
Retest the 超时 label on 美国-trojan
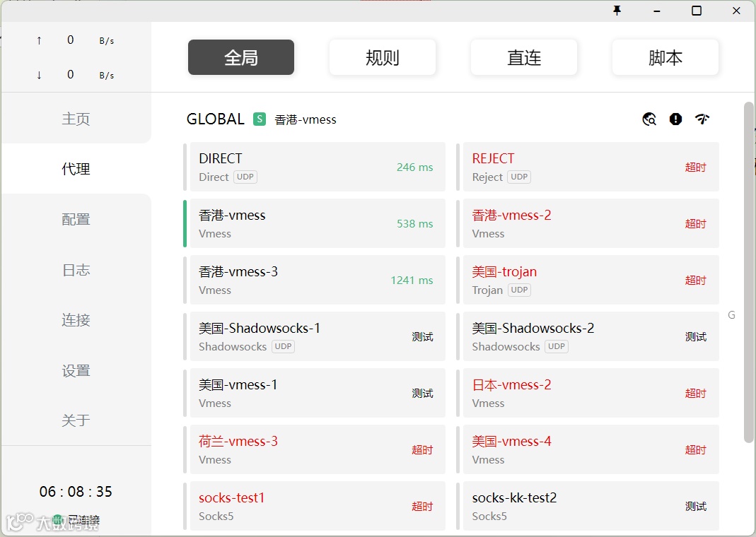696,281
